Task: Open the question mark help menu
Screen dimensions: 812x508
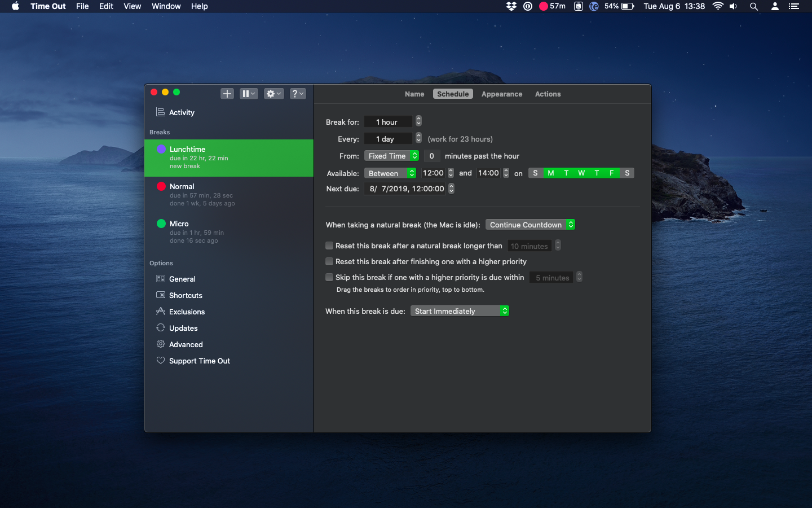Action: point(298,94)
